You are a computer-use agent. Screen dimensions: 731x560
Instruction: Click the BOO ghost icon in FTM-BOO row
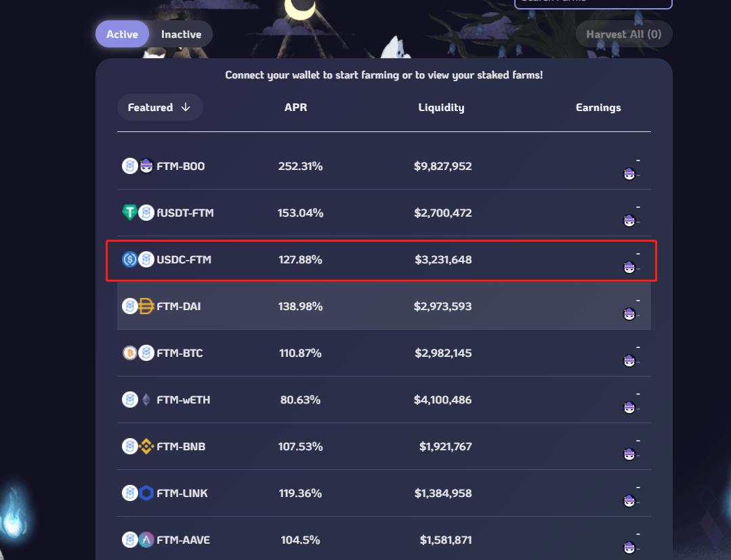click(146, 166)
